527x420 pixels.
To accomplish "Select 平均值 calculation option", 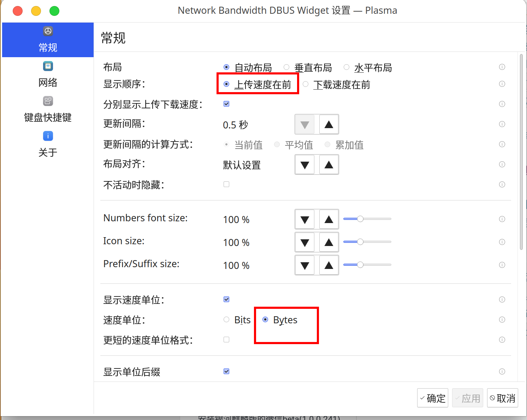I will [294, 145].
